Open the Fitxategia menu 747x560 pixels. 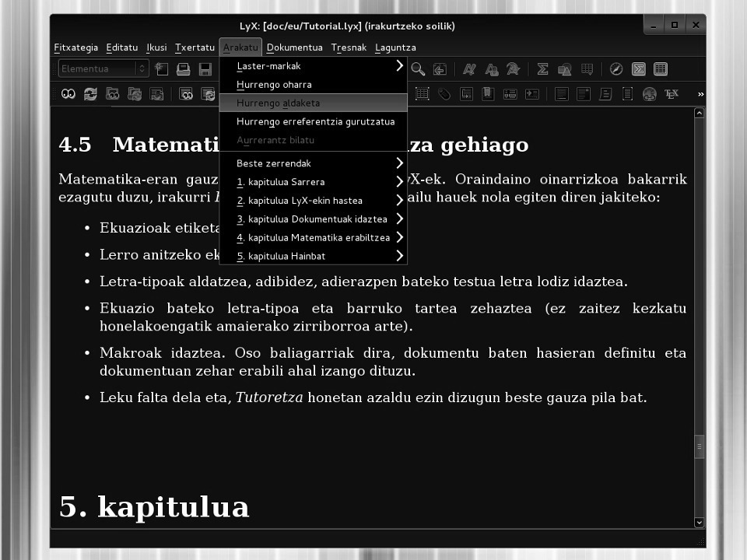click(75, 47)
